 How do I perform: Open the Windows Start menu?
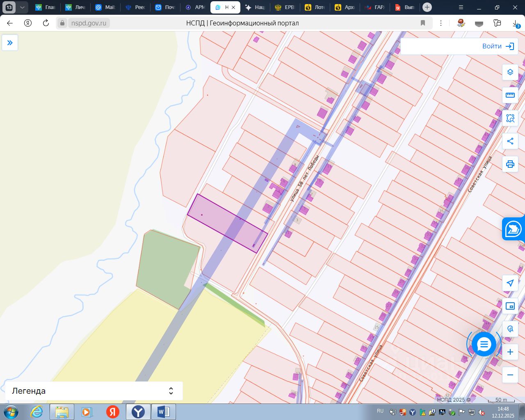(x=11, y=412)
